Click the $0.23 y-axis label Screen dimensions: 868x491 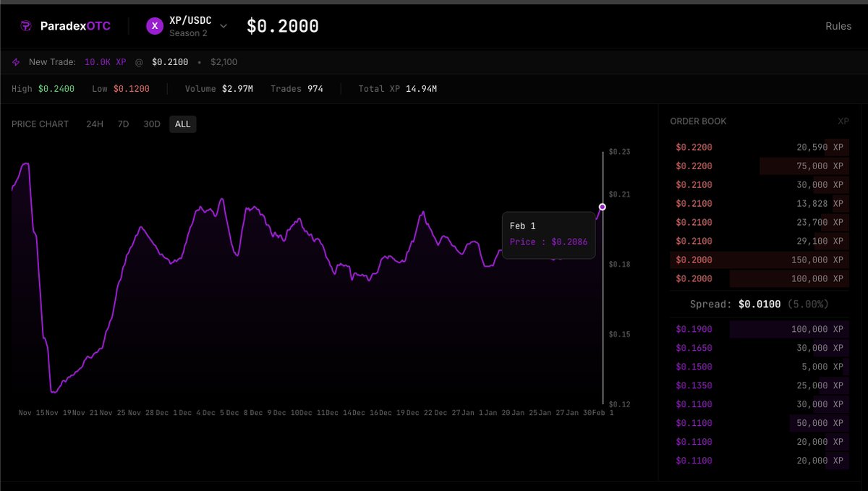(620, 152)
